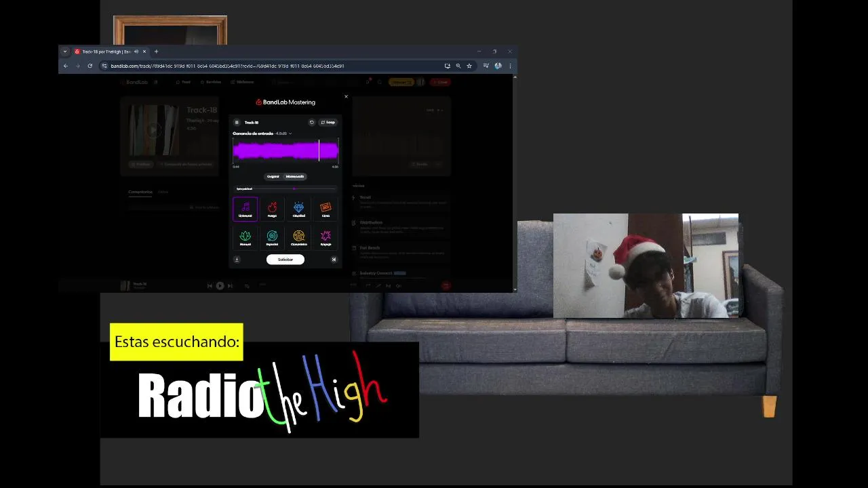This screenshot has height=488, width=868.
Task: Reload the BandLab page
Action: tap(90, 66)
